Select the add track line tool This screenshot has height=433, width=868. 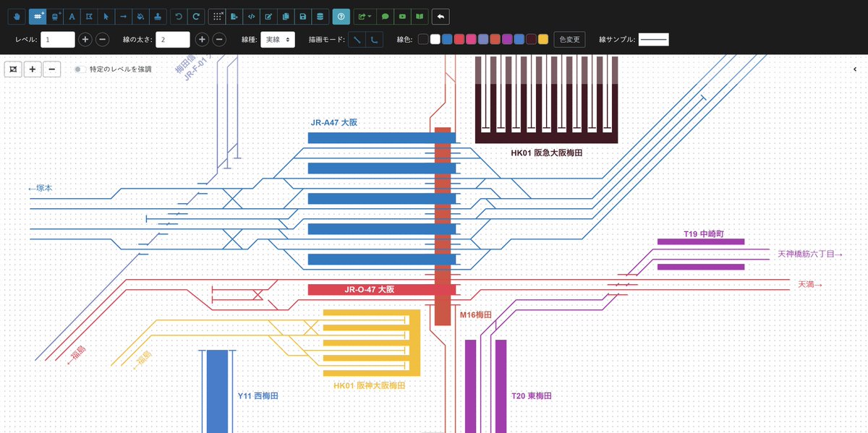[37, 16]
